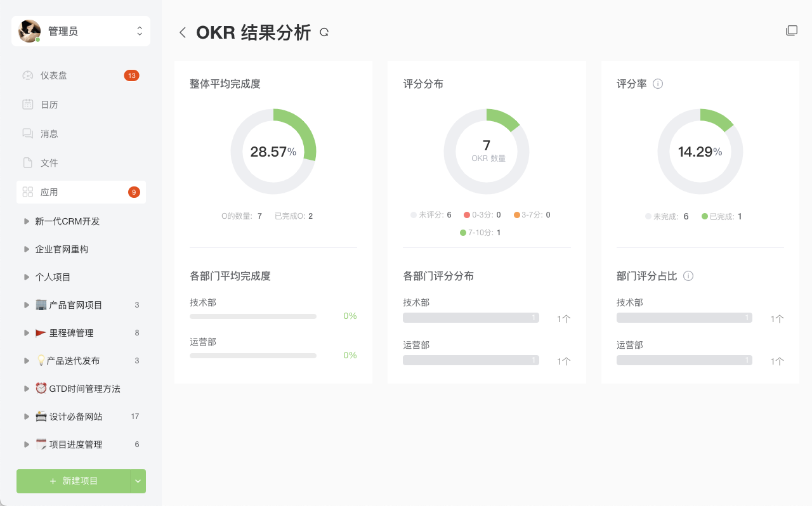Click the 日历 calendar icon

[x=28, y=105]
